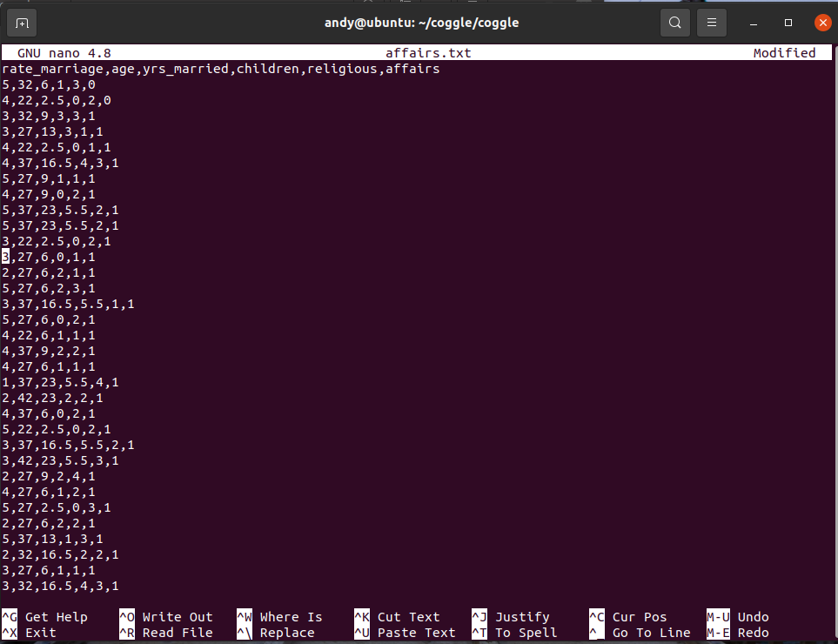
Task: Click the line 3,37,16.5,5.5,1,1
Action: 69,304
